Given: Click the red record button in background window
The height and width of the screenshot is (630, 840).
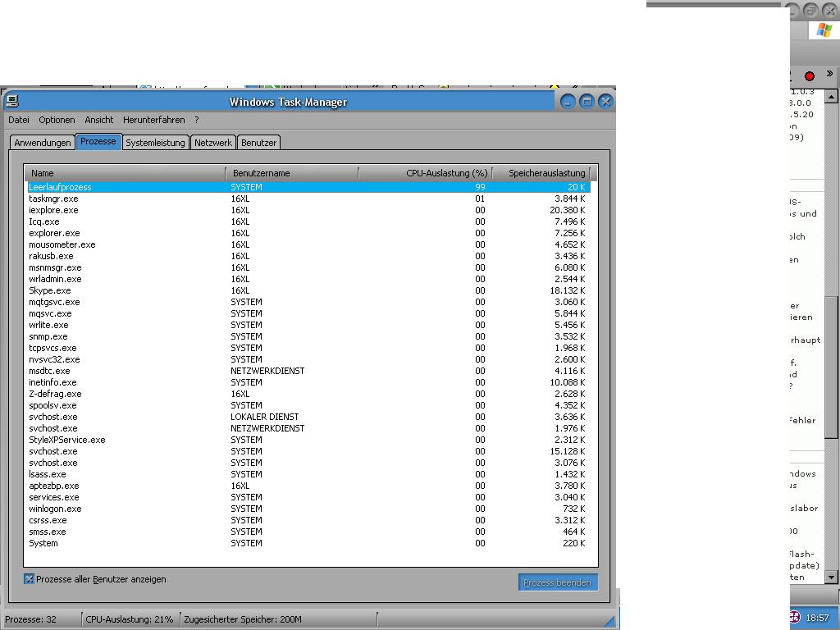Looking at the screenshot, I should tap(809, 76).
